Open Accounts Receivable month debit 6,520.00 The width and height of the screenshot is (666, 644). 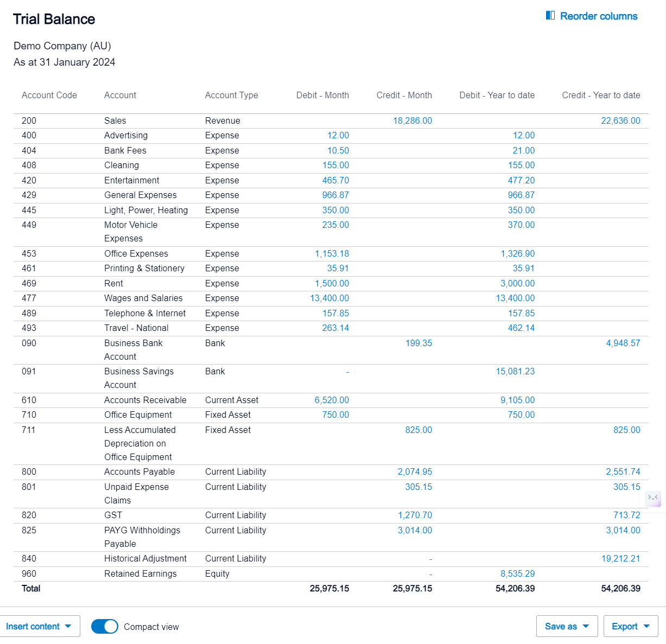click(x=332, y=400)
